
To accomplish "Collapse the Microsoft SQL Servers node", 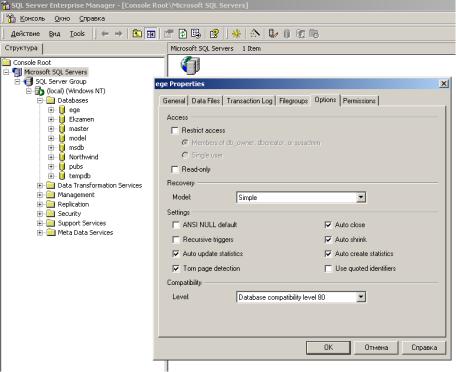I will pos(6,72).
